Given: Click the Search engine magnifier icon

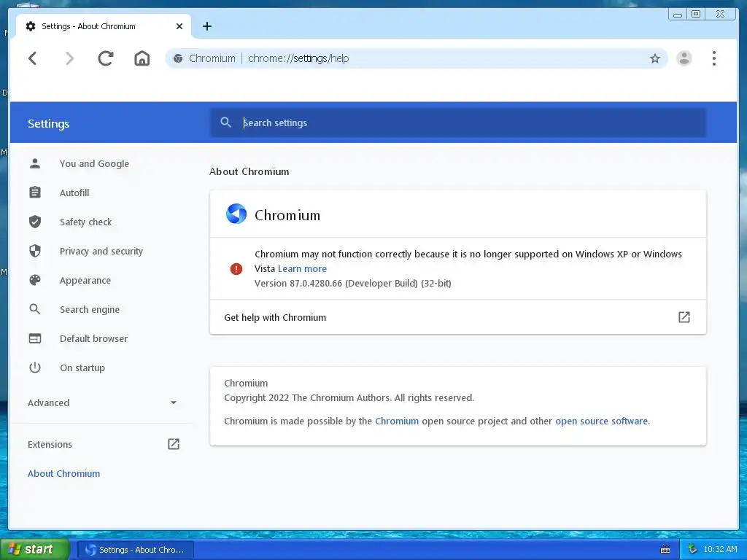Looking at the screenshot, I should click(x=35, y=309).
